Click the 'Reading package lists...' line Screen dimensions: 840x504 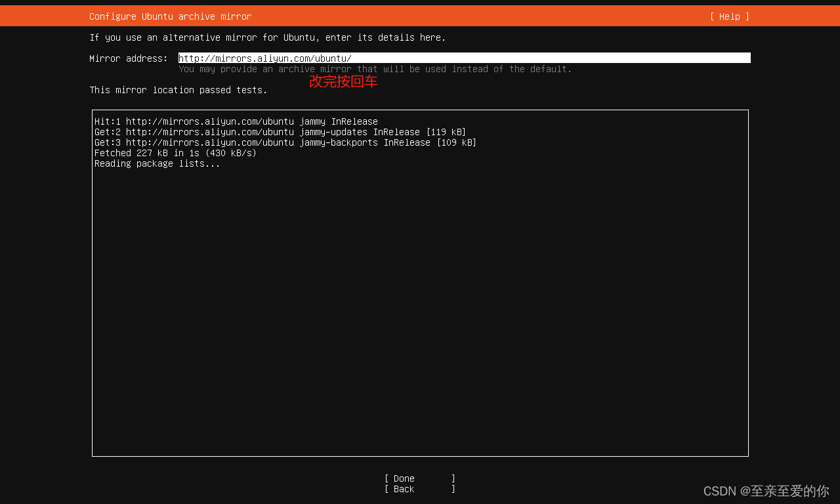(157, 163)
